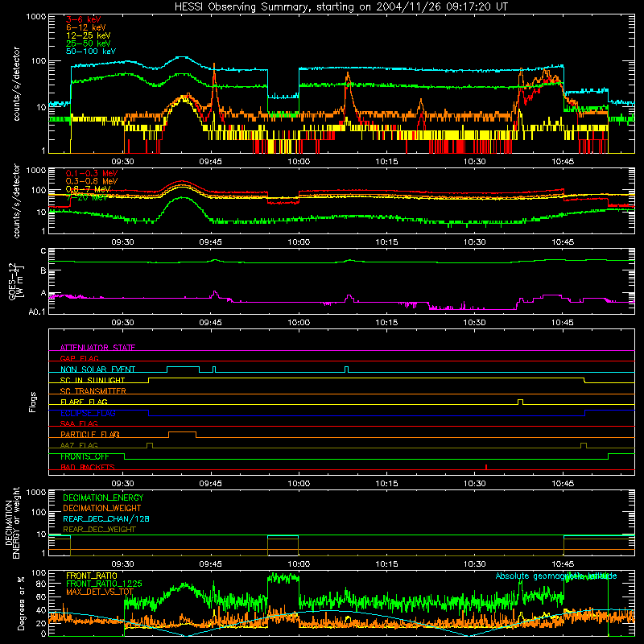Select the BAD_PACKETS flag label
644x644 pixels.
coord(88,467)
